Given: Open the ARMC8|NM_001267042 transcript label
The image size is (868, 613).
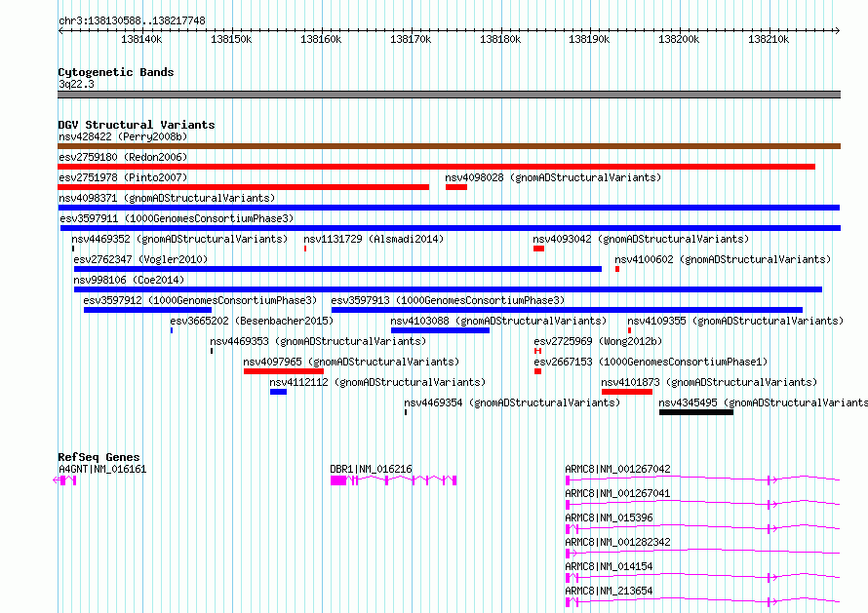Looking at the screenshot, I should coord(617,469).
